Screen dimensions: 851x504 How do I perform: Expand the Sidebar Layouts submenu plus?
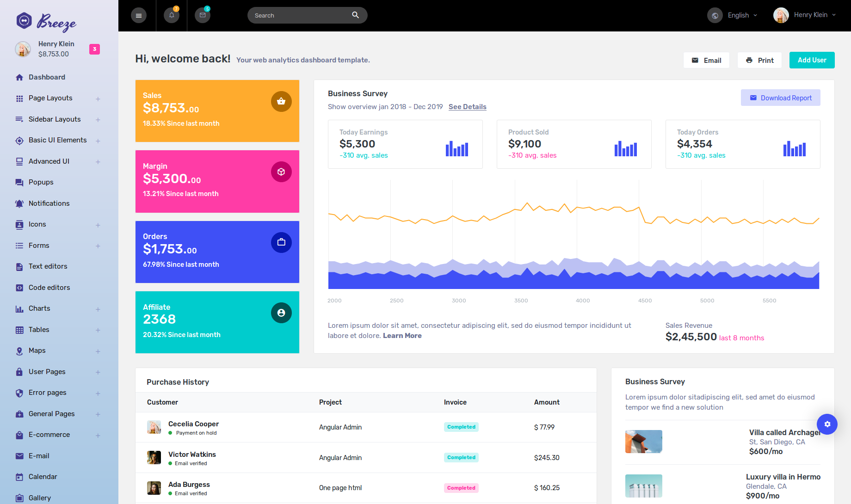pos(98,120)
